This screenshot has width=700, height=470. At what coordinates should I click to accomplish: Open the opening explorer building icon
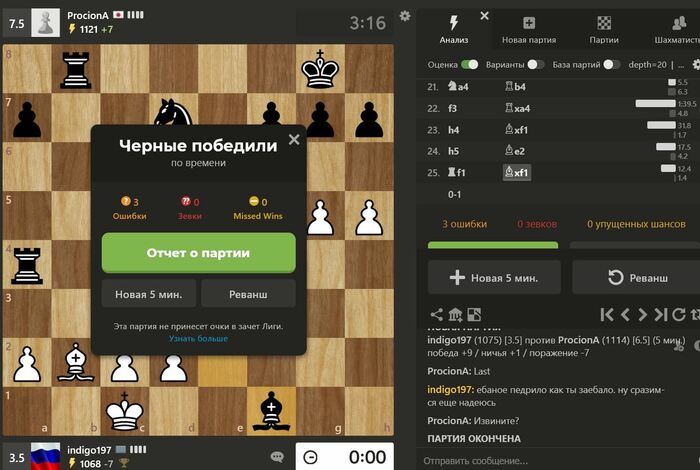[455, 315]
